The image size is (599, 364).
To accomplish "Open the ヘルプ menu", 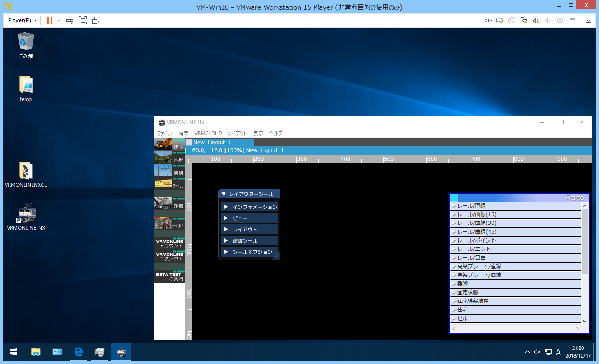I will 276,133.
